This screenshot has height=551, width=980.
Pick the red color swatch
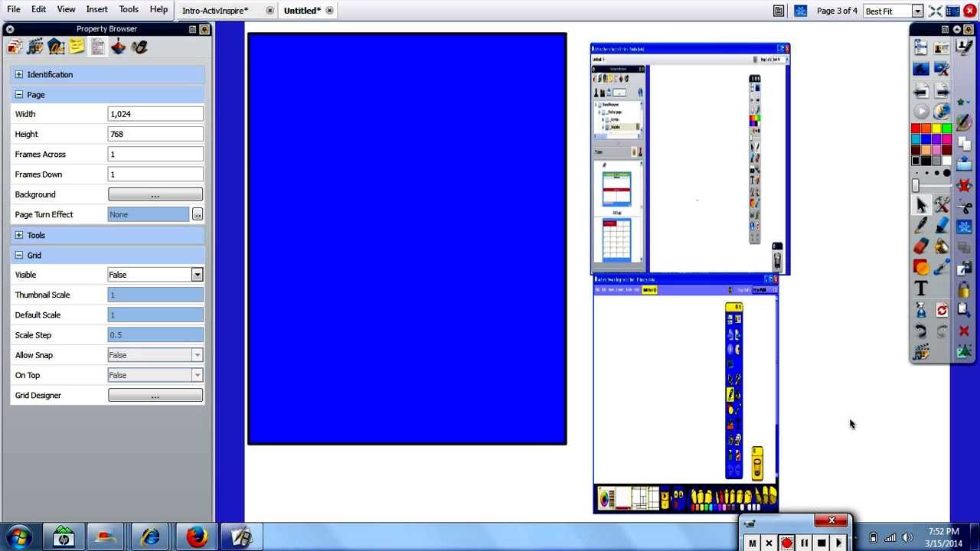click(916, 129)
